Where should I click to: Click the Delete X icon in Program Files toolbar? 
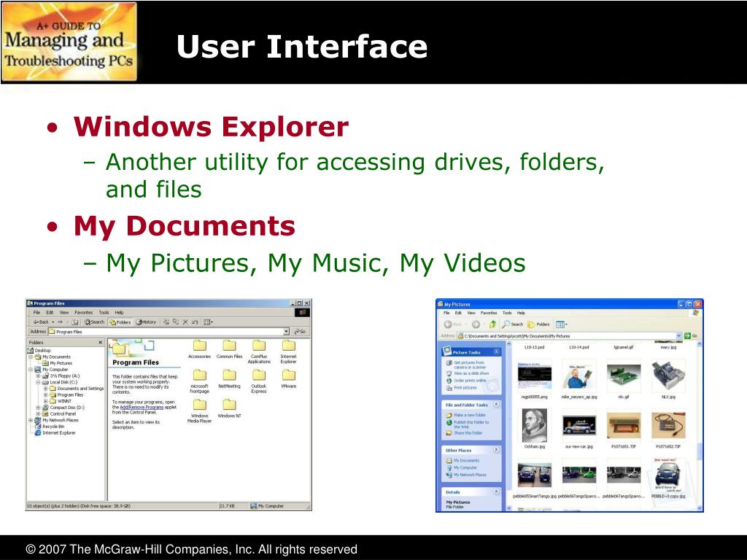point(185,322)
